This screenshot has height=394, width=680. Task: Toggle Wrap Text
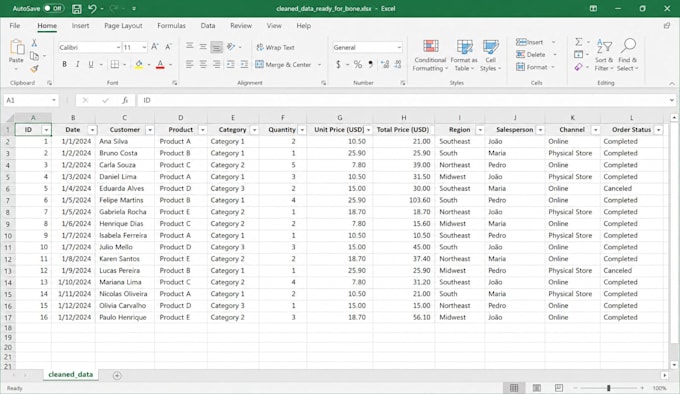275,47
